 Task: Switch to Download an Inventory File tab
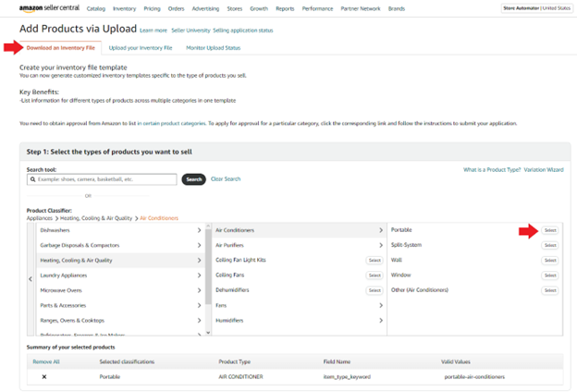click(x=61, y=48)
